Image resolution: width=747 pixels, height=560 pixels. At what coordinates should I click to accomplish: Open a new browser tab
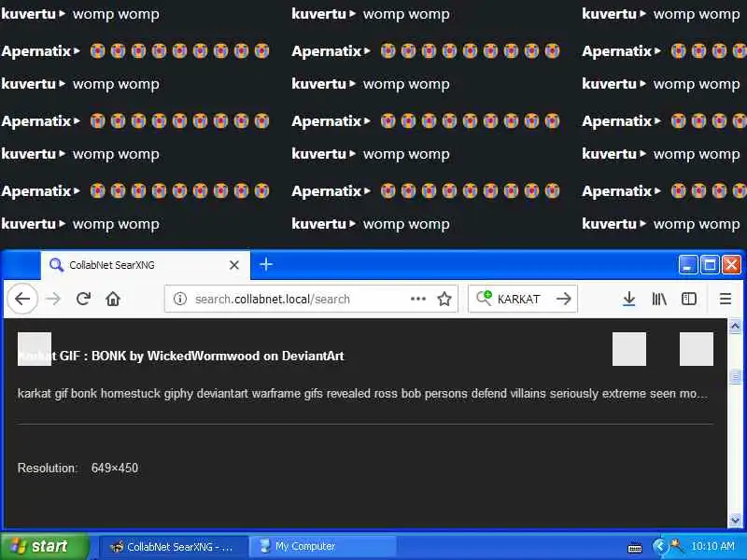(x=266, y=264)
